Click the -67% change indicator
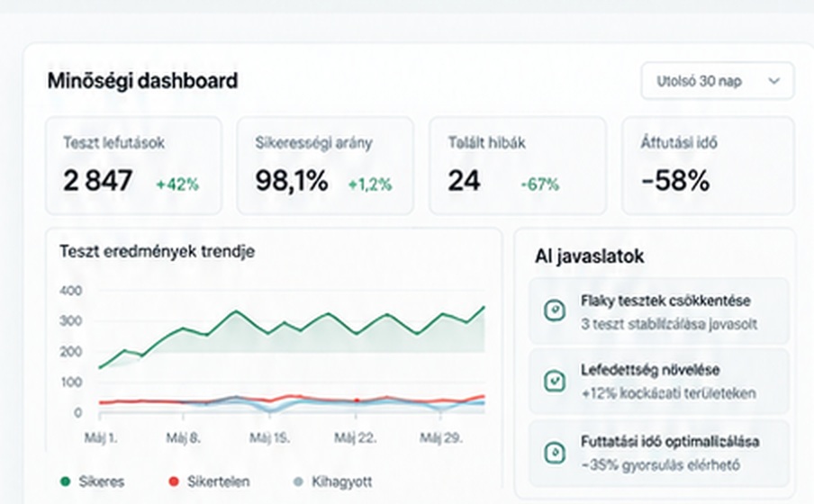The image size is (814, 504). point(540,184)
